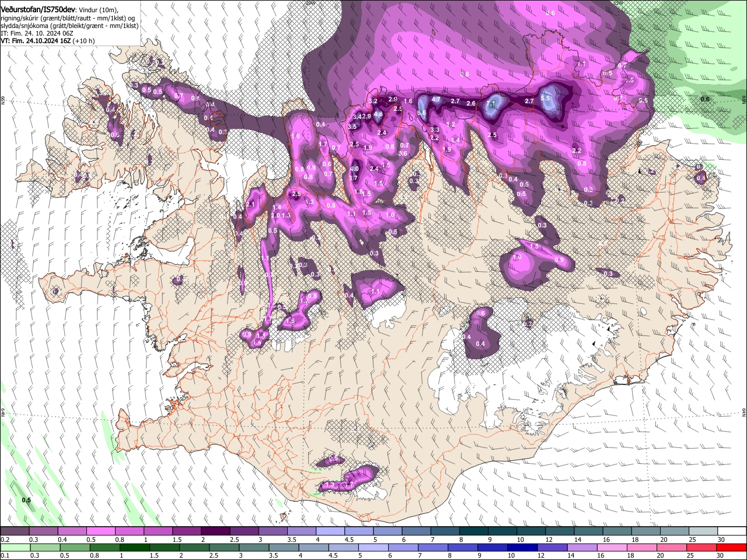Click the '0.5' value in the green offshore rain patch
This screenshot has width=747, height=560.
coord(26,501)
